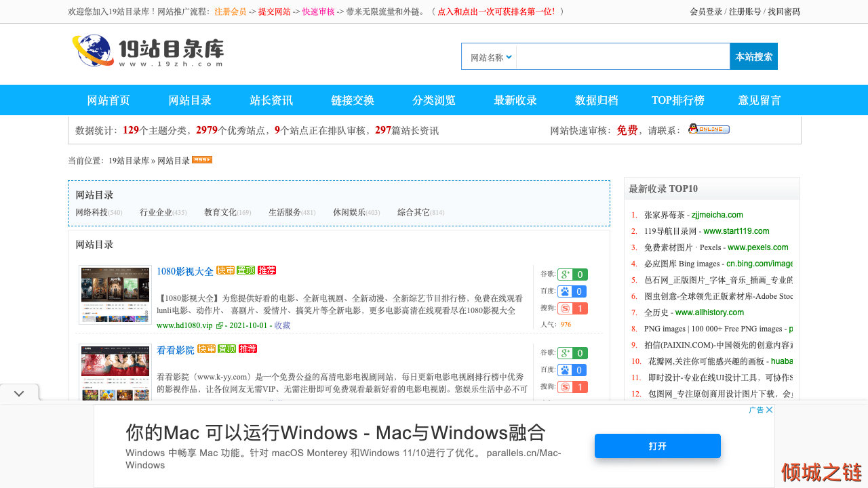Click 快审 badge on 看看影院
868x488 pixels.
coord(206,349)
